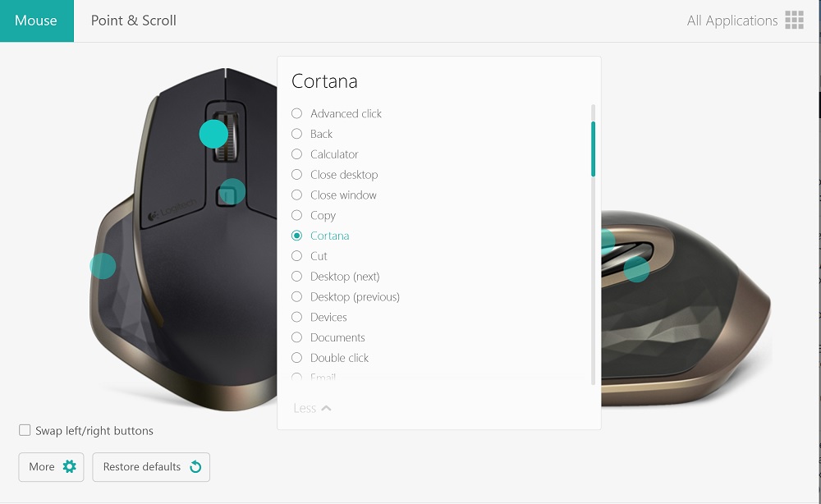The image size is (821, 504).
Task: Select Desktop (next) radio option
Action: [x=296, y=276]
